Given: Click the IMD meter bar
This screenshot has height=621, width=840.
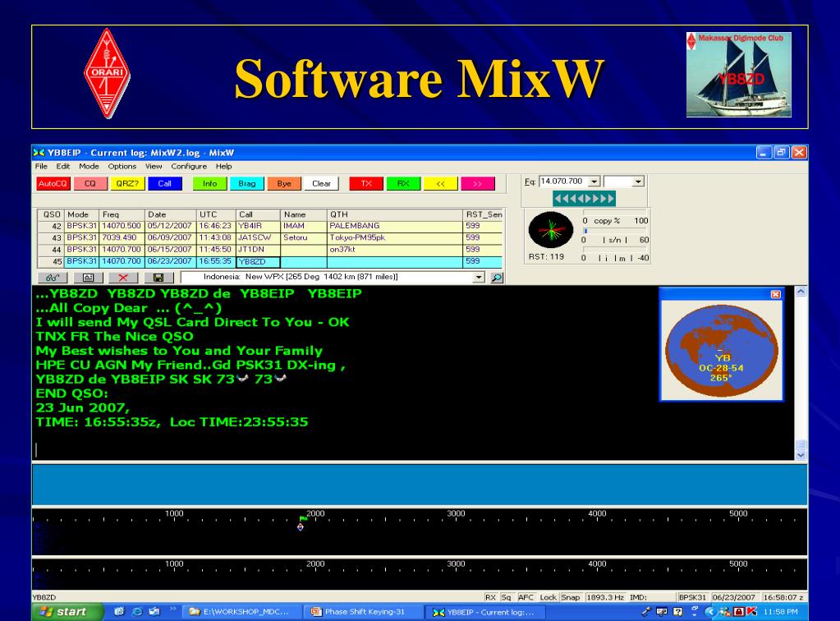Looking at the screenshot, I should (x=614, y=249).
